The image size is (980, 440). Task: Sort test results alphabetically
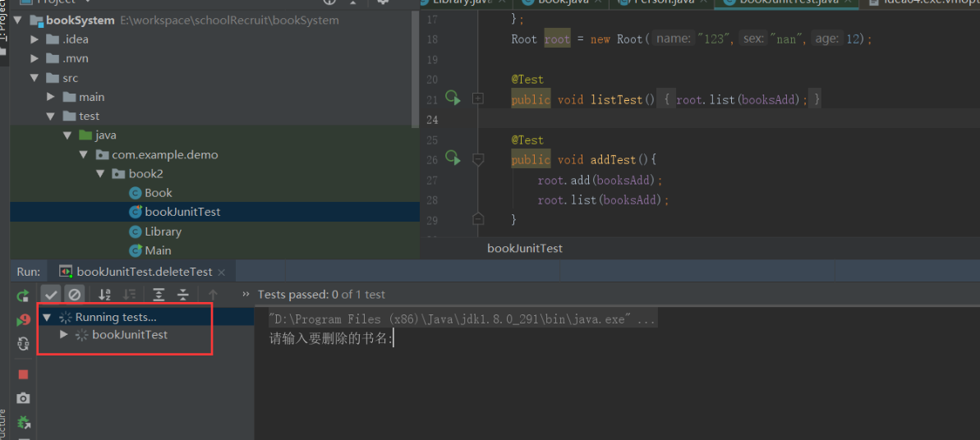point(105,295)
